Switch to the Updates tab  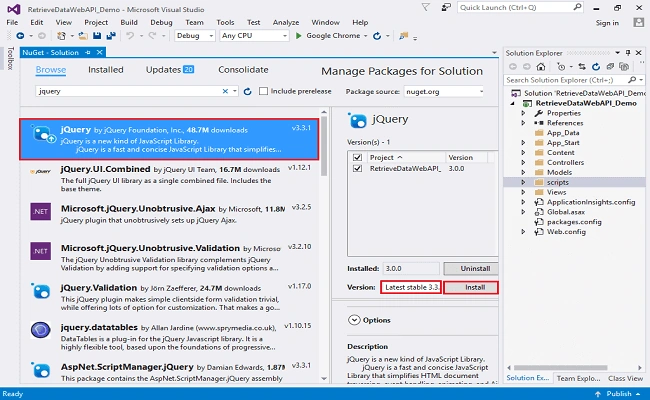[x=170, y=70]
